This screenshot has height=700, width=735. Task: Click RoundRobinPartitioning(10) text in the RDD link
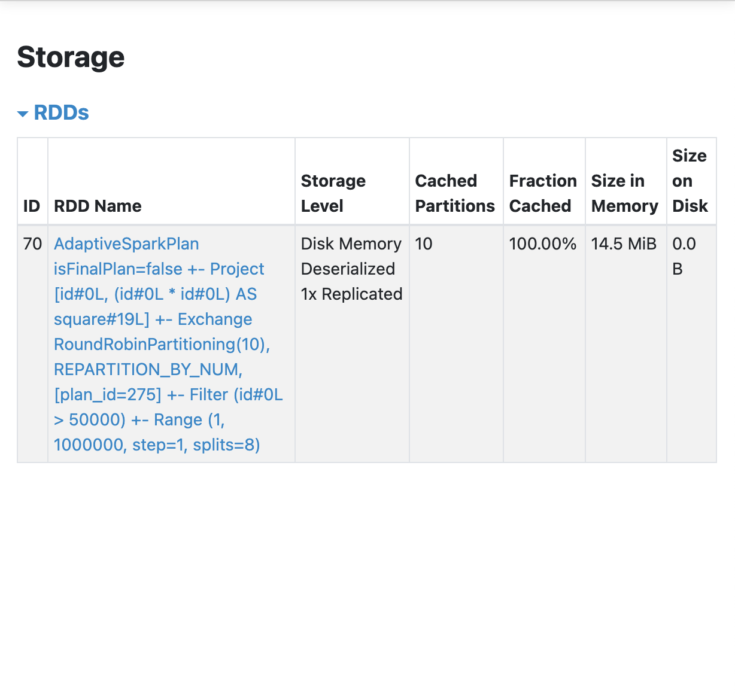click(x=162, y=345)
